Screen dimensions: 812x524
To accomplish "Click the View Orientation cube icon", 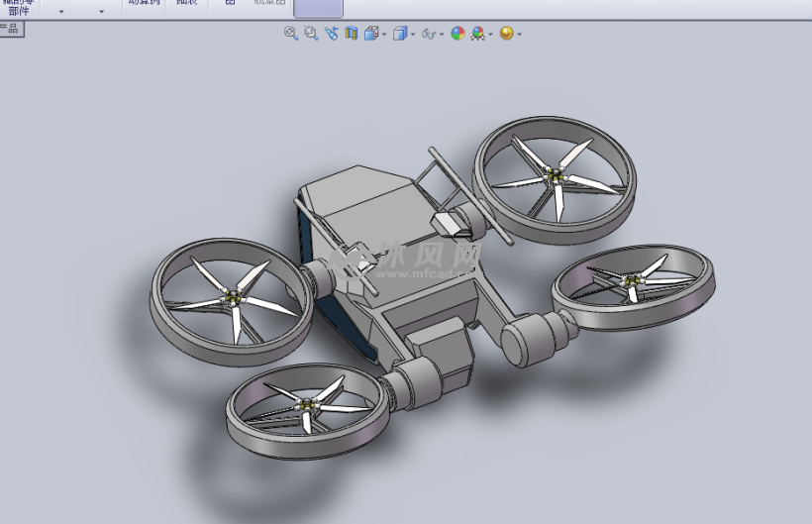I will [371, 33].
